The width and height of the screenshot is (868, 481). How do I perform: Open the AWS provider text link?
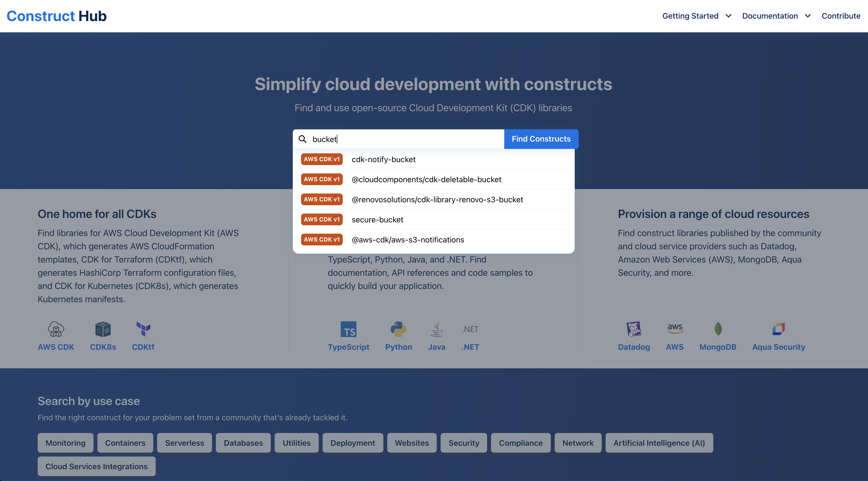(x=675, y=347)
